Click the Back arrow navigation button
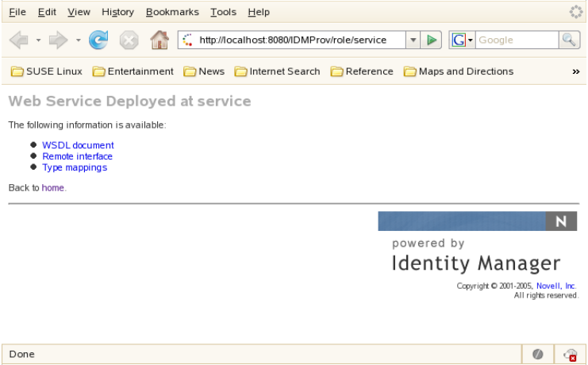Screen dimensions: 588x365 [19, 40]
